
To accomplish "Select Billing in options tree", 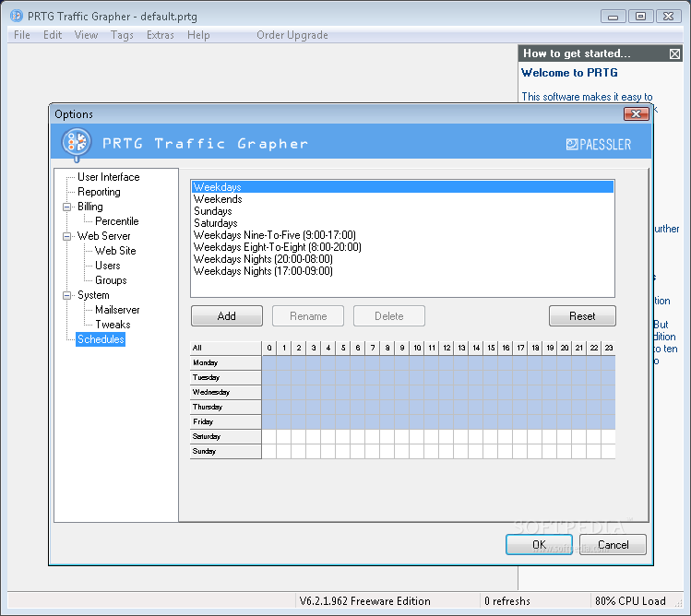I will pyautogui.click(x=89, y=207).
